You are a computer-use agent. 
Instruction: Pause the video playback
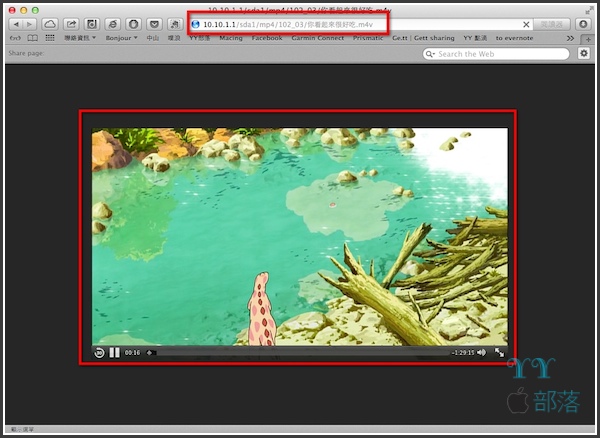tap(114, 352)
